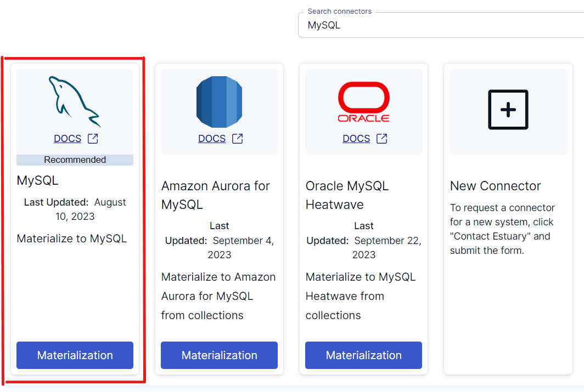Click the Amazon Aurora cube logo

219,101
